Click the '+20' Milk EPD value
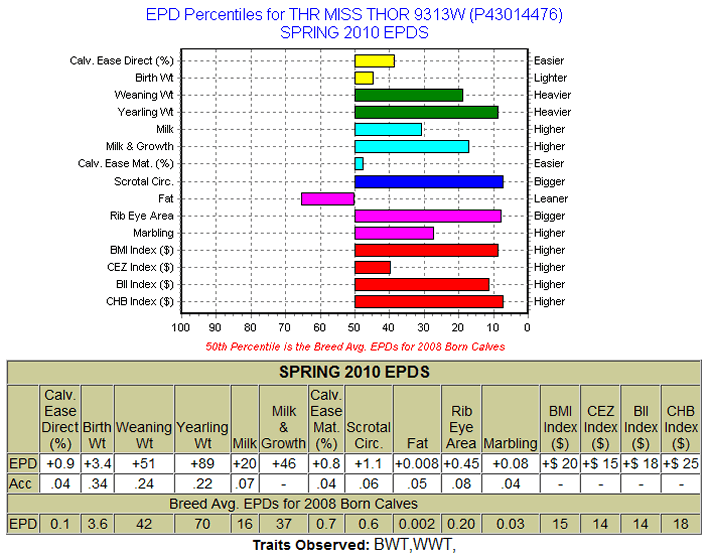Screen dimensions: 709x557 pos(245,464)
